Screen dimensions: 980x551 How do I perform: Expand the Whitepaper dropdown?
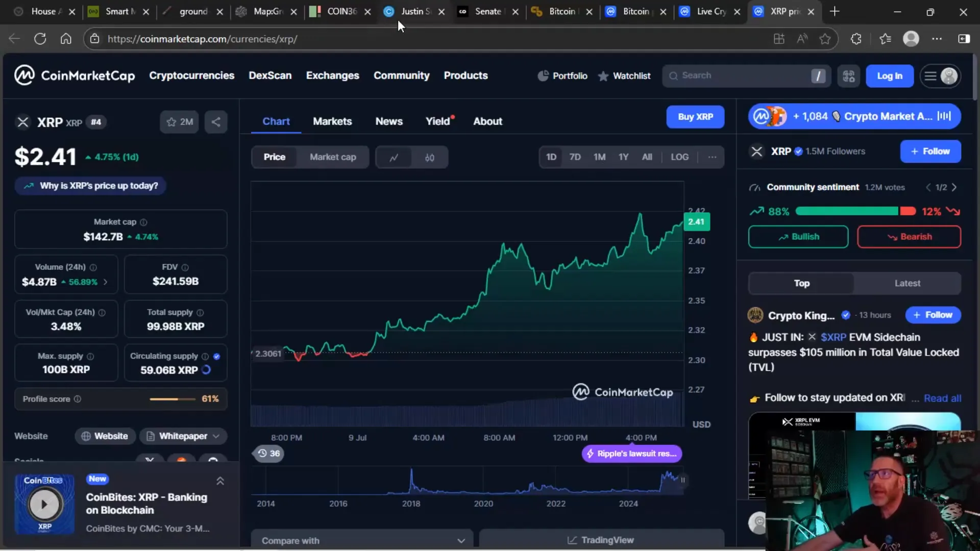click(x=183, y=436)
